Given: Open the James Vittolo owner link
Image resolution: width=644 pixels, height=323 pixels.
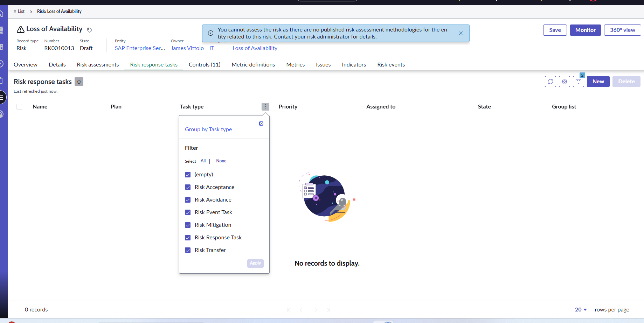Looking at the screenshot, I should point(187,48).
